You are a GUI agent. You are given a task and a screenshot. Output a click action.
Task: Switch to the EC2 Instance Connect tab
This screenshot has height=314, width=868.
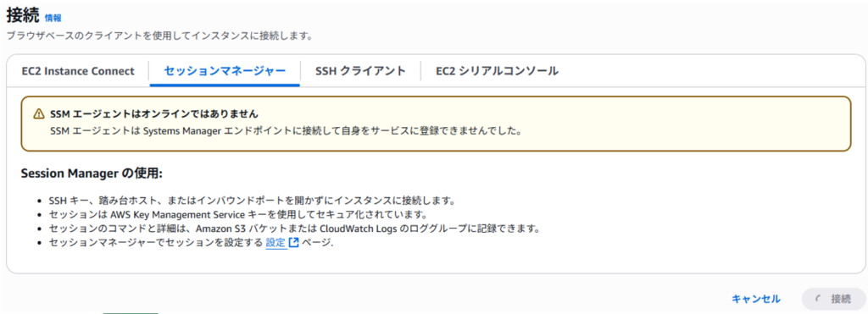(78, 71)
